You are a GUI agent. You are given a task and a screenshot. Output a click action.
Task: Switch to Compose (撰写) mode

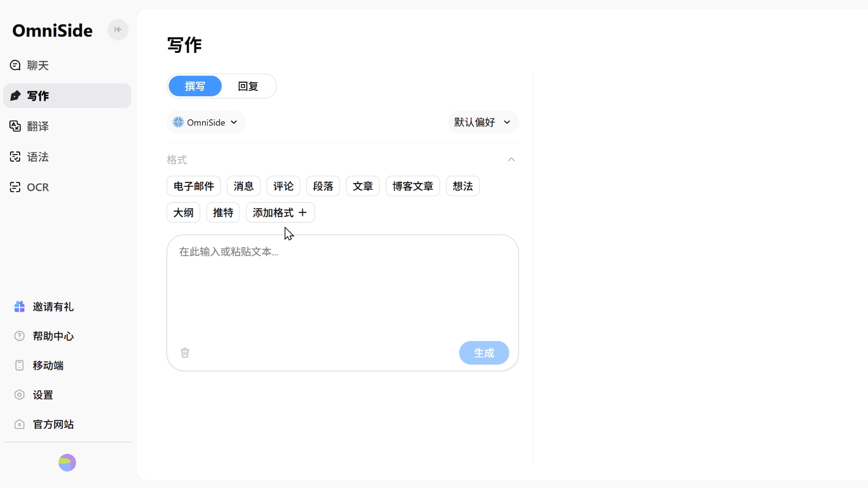point(195,86)
